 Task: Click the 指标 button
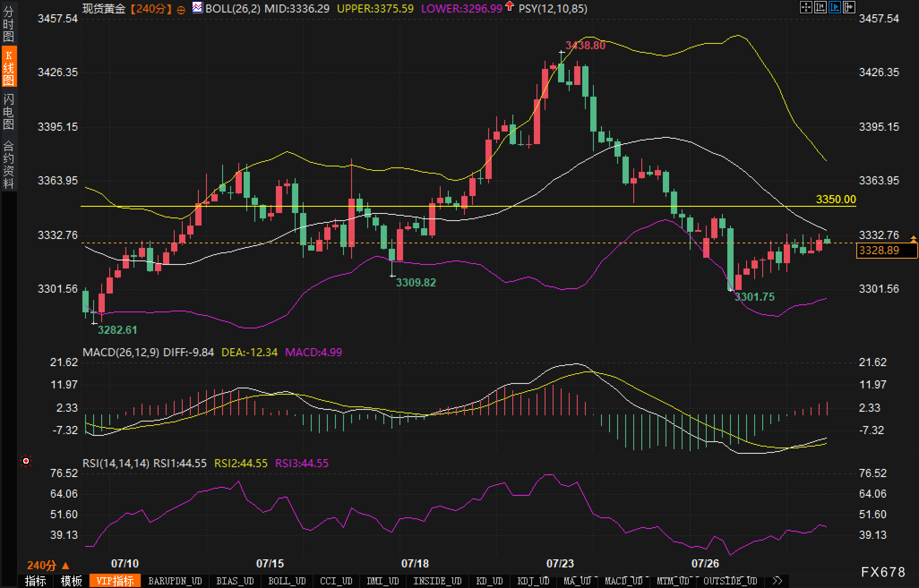pyautogui.click(x=36, y=581)
